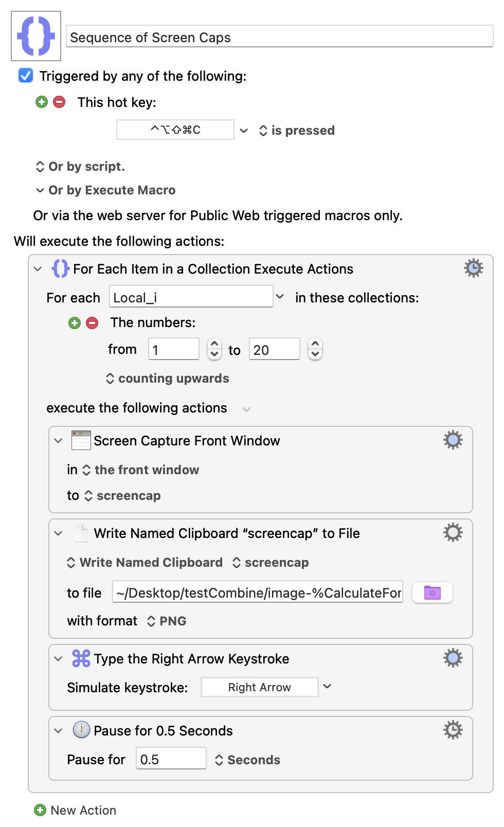
Task: Click the purple folder button to choose file
Action: pos(432,592)
